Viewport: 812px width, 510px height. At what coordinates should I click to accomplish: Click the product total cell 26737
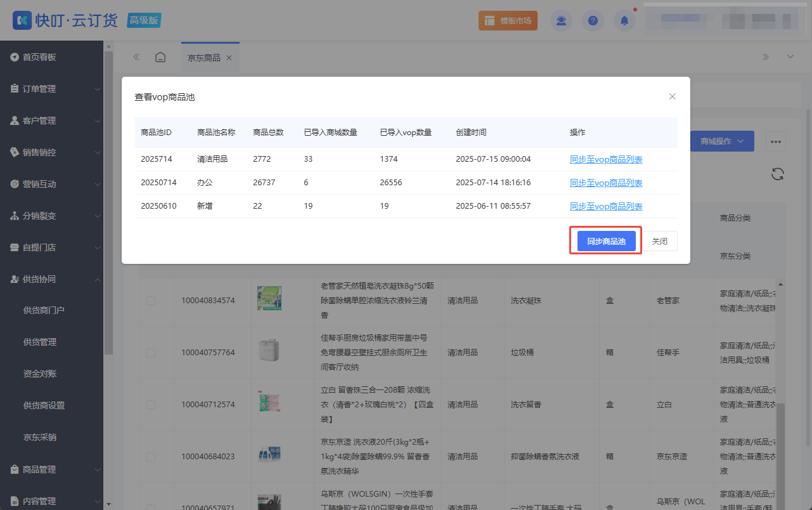pos(264,183)
